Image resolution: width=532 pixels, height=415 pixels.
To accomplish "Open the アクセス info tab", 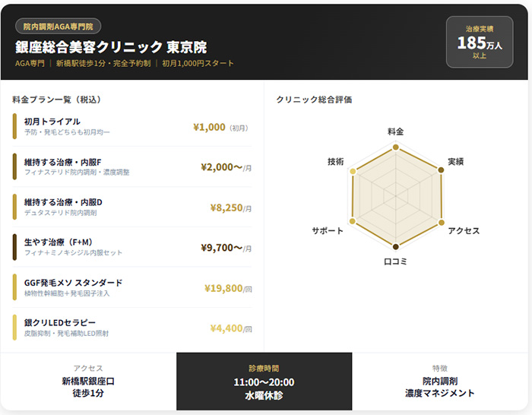I will point(88,381).
